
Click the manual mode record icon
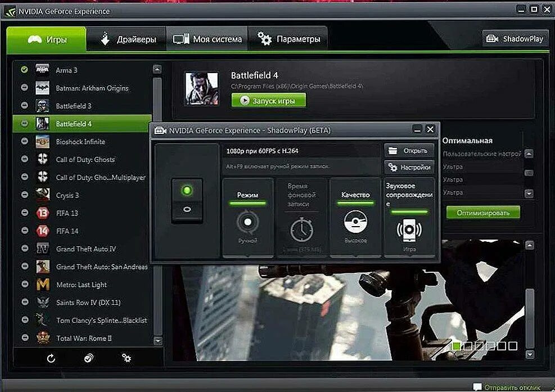(x=247, y=222)
